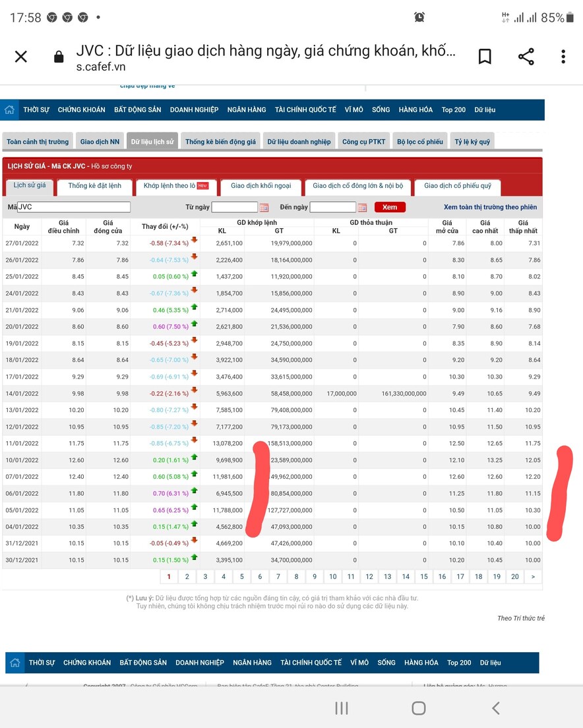Select Thống kê đặt lệnh sub-tab

pos(95,186)
